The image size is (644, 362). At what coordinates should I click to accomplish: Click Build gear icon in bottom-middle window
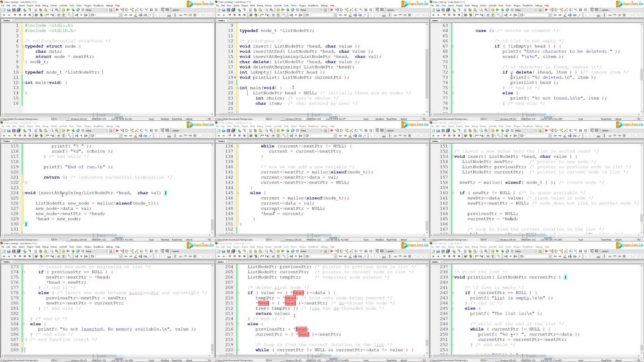tap(278, 251)
